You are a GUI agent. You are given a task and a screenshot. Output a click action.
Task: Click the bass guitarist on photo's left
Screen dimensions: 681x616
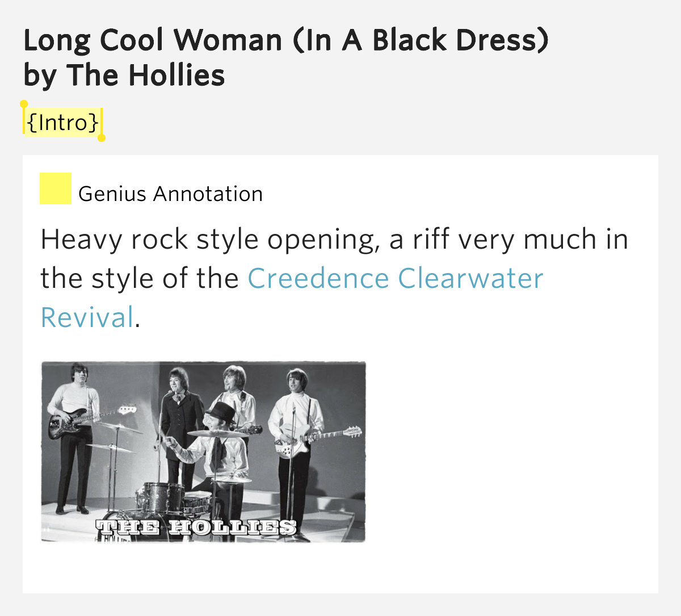pyautogui.click(x=74, y=420)
